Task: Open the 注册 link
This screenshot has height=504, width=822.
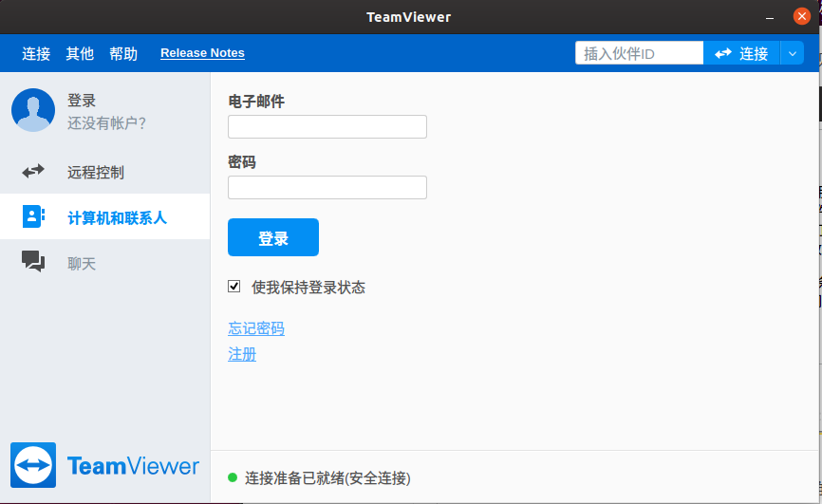Action: [242, 355]
